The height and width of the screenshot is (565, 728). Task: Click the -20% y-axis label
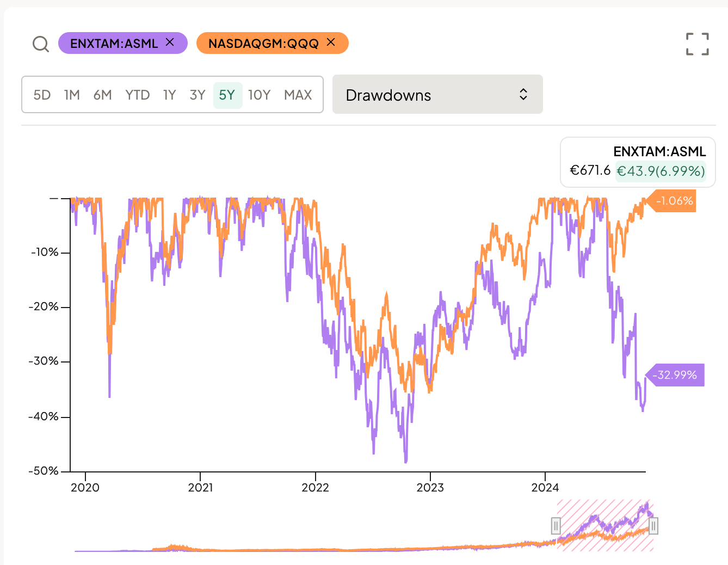click(44, 306)
